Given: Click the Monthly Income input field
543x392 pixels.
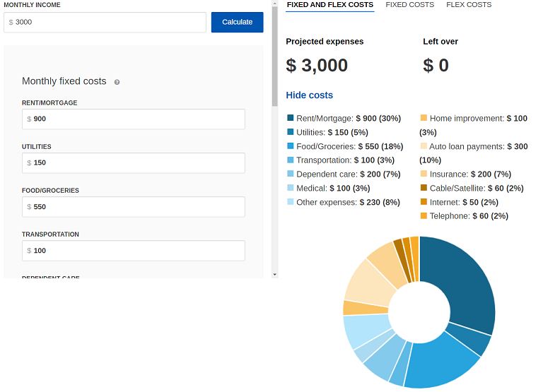Looking at the screenshot, I should (x=105, y=23).
